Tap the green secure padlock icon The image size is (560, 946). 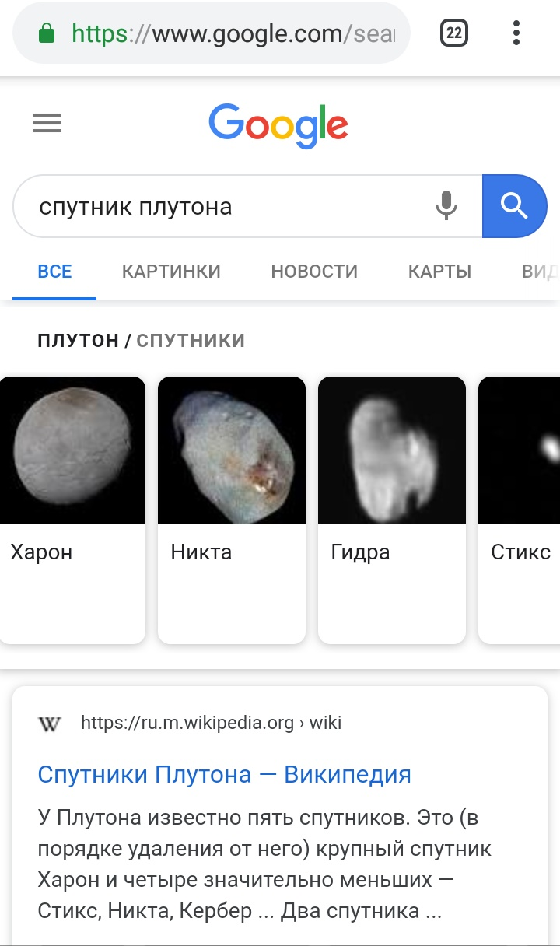tap(47, 33)
